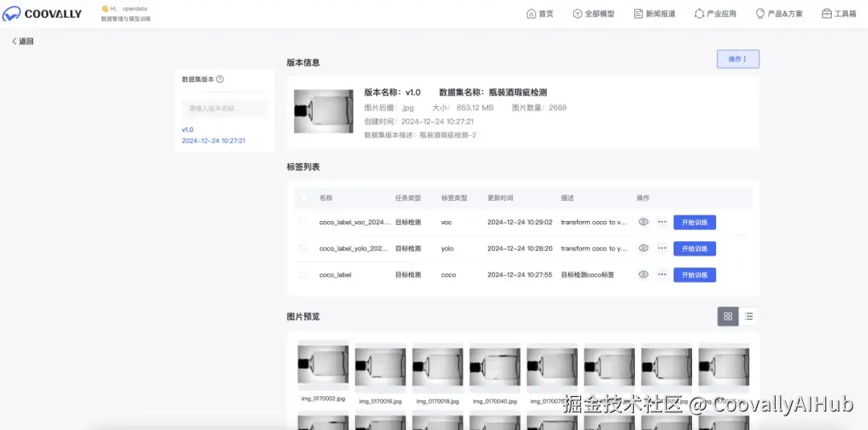Click the 首页 house icon
The image size is (868, 430).
click(x=531, y=14)
